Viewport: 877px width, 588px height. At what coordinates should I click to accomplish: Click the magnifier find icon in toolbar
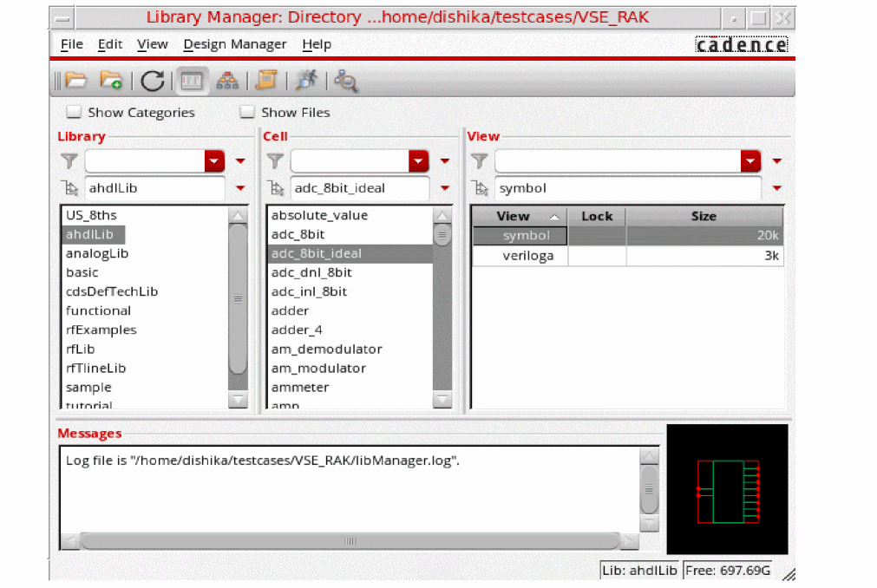(346, 82)
